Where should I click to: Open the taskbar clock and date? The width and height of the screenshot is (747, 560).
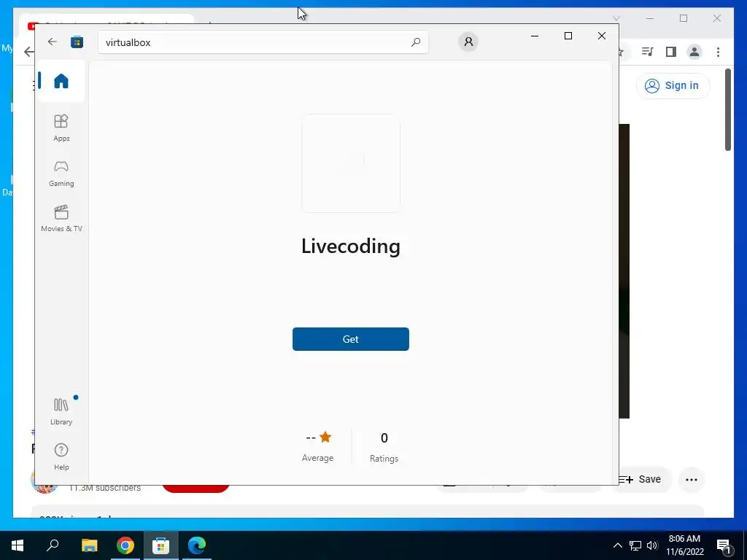(684, 545)
